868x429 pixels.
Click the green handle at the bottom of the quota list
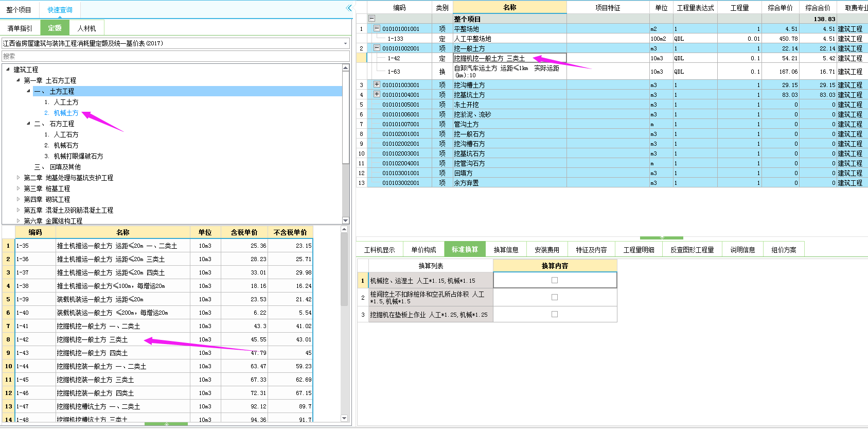[x=166, y=424]
